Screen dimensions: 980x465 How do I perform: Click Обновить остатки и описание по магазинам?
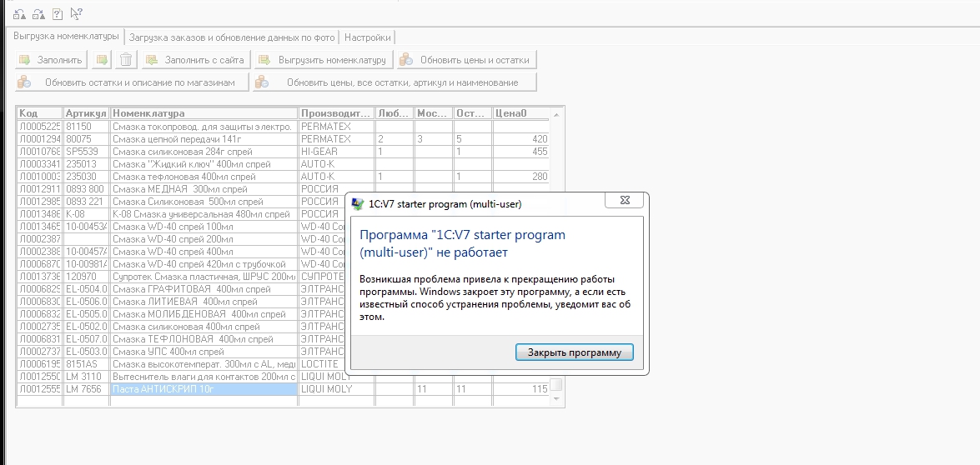pos(133,82)
